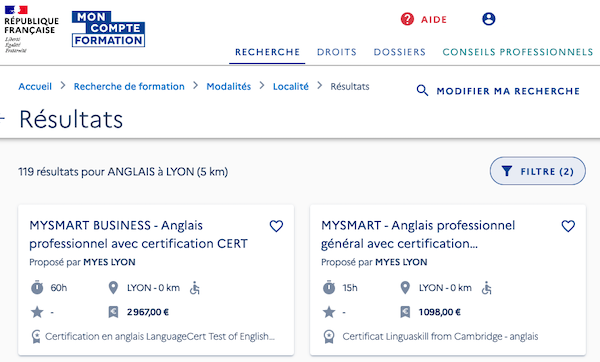Open MYSMART BUSINESS Anglais professionnel course title
Screen dimensions: 600x362
[139, 234]
